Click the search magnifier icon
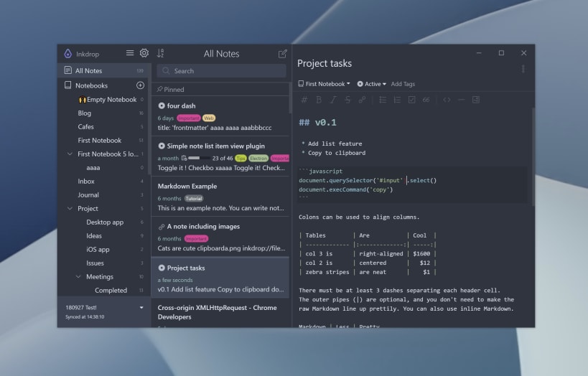Viewport: 588px width, 376px height. coord(166,71)
